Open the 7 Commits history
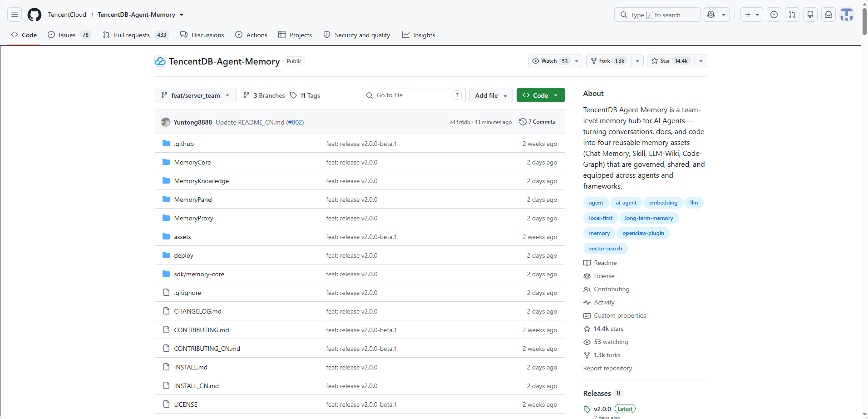The width and height of the screenshot is (868, 419). [x=537, y=122]
